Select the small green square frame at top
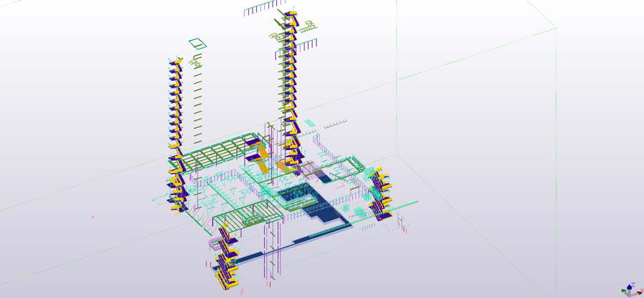The height and width of the screenshot is (298, 644). point(197,44)
